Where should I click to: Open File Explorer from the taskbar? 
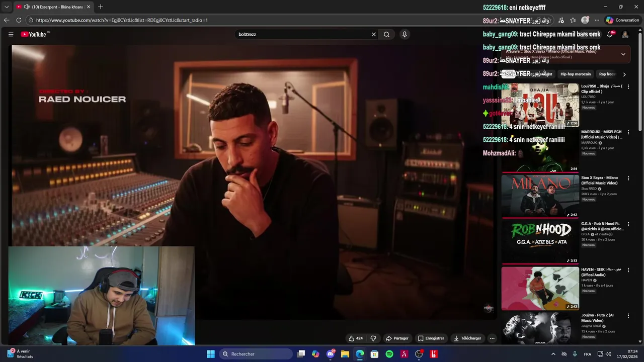345,354
